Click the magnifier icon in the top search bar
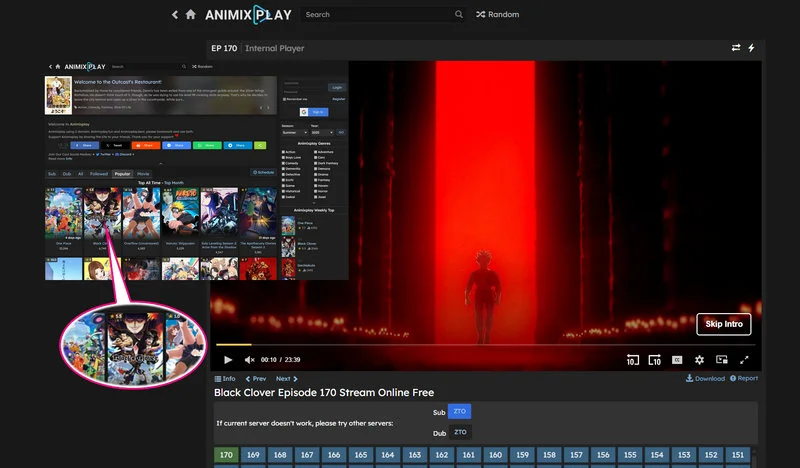Screen dimensions: 800x468 [x=459, y=14]
